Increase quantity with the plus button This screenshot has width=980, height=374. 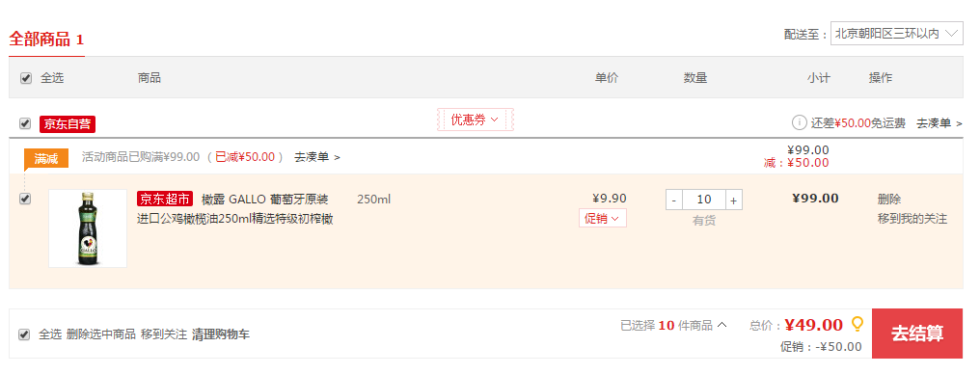click(734, 200)
